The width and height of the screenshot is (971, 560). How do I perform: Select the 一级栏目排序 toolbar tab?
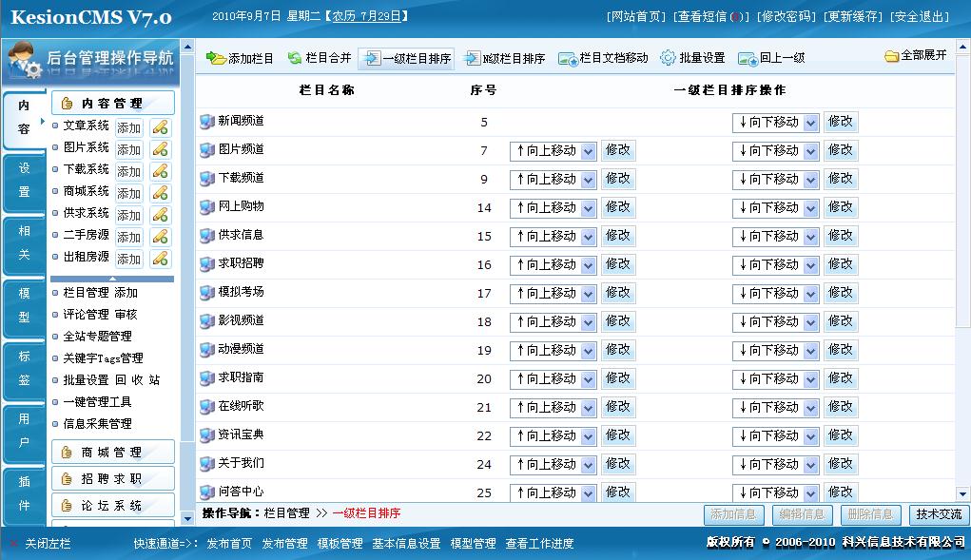click(407, 58)
